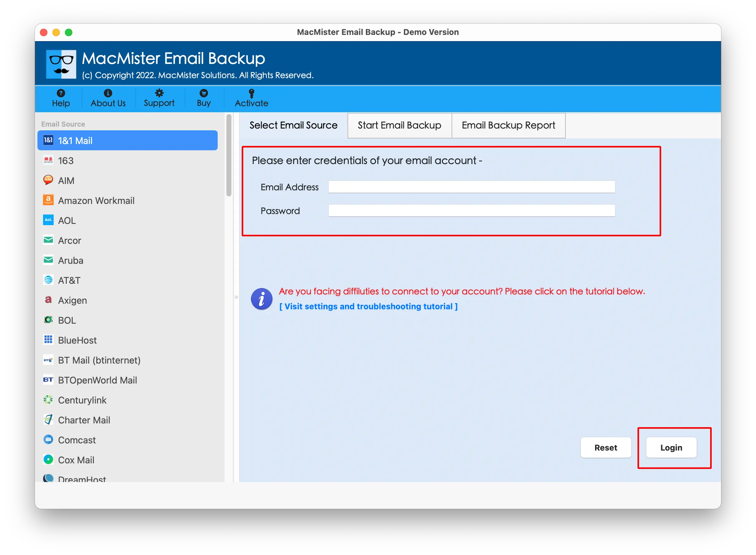The image size is (756, 555).
Task: Select the BlueHost grid icon
Action: (x=48, y=340)
